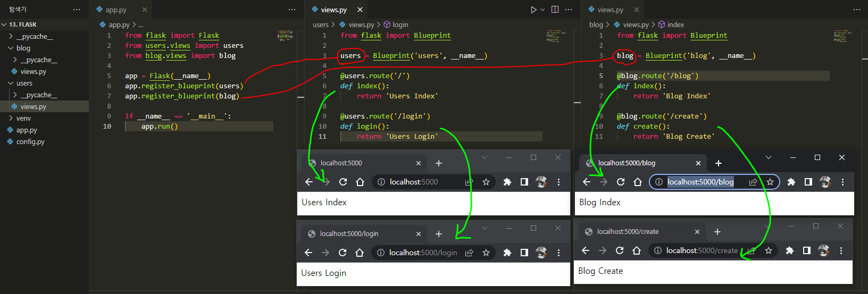
Task: Reload the localhost:5000 page
Action: coord(343,182)
